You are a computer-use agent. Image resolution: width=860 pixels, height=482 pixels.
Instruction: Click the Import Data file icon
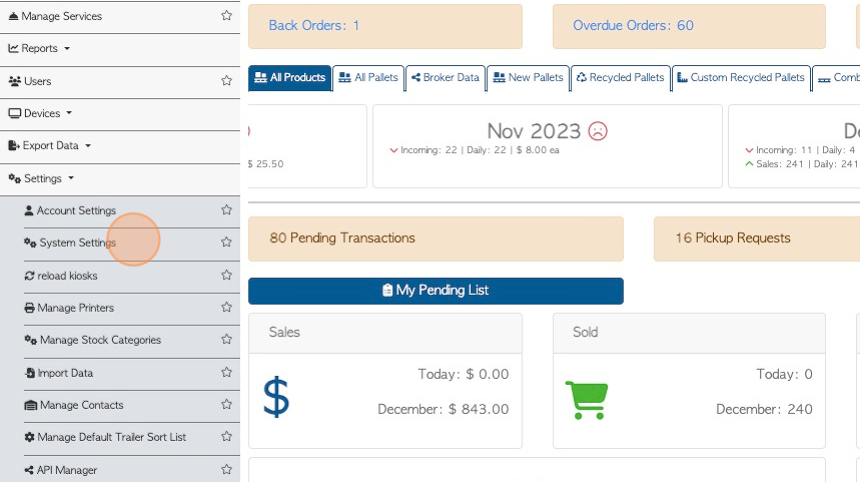(30, 373)
